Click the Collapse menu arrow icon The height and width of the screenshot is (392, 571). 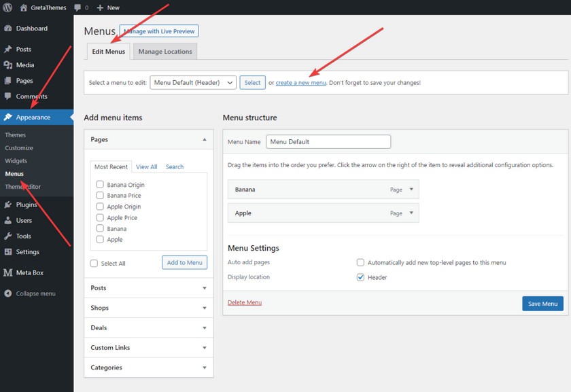point(8,293)
